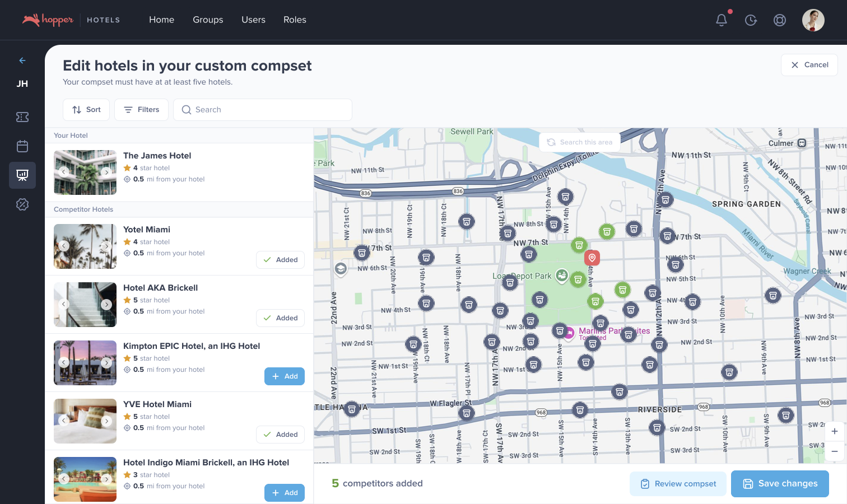The image size is (847, 504).
Task: Show next photo of The James Hotel
Action: [x=106, y=172]
